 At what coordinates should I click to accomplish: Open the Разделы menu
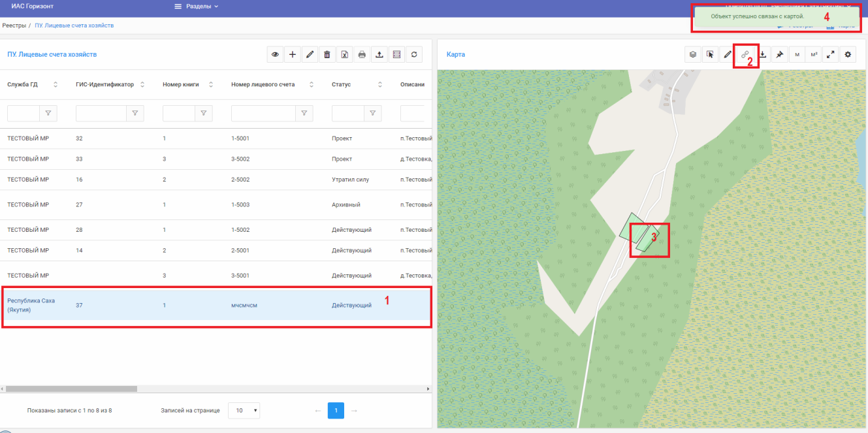tap(196, 7)
